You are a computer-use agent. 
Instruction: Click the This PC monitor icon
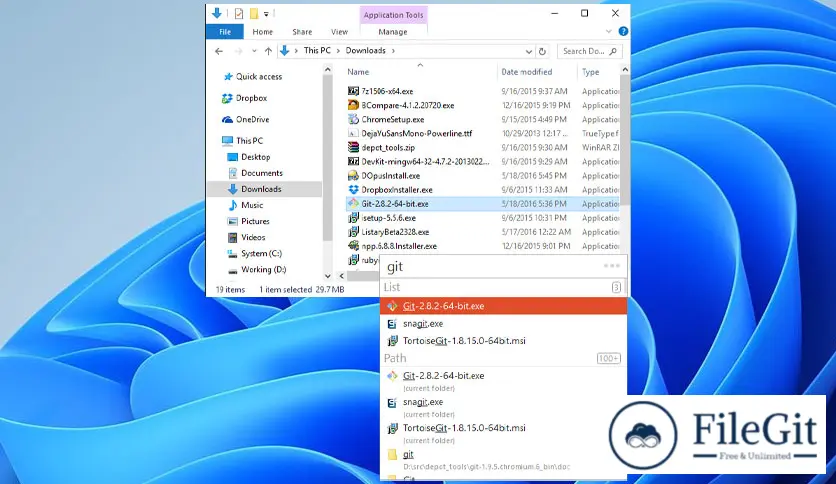tap(227, 141)
